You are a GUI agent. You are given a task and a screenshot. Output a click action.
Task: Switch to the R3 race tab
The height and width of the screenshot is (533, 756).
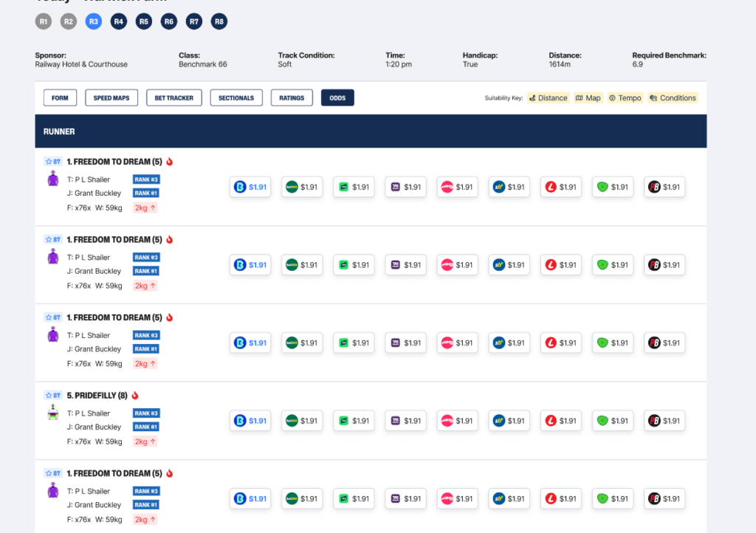click(94, 22)
